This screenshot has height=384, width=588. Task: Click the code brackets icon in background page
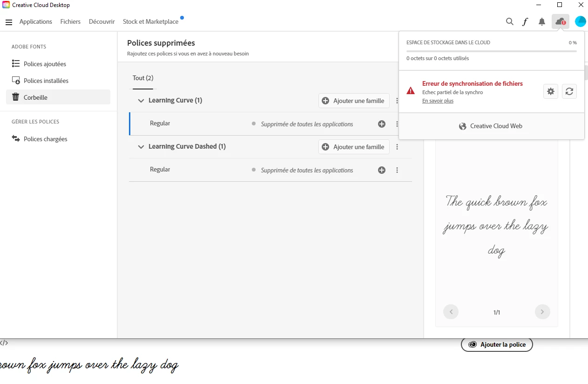pos(4,343)
